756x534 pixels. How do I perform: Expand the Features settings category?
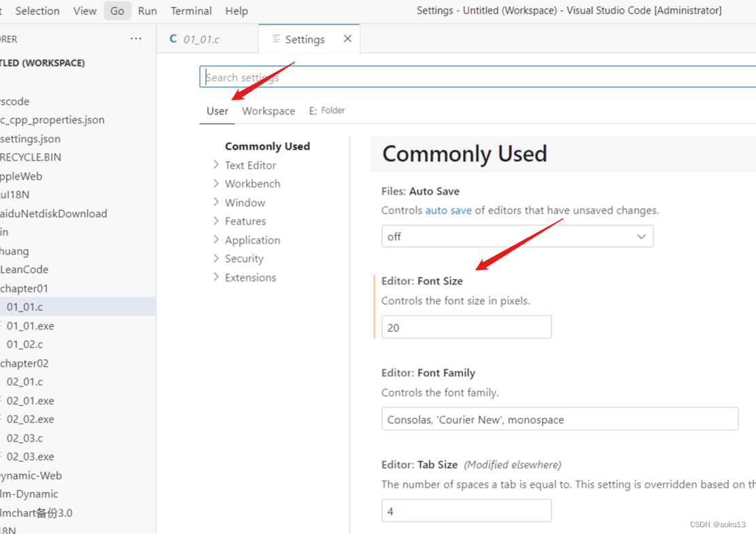pos(245,221)
